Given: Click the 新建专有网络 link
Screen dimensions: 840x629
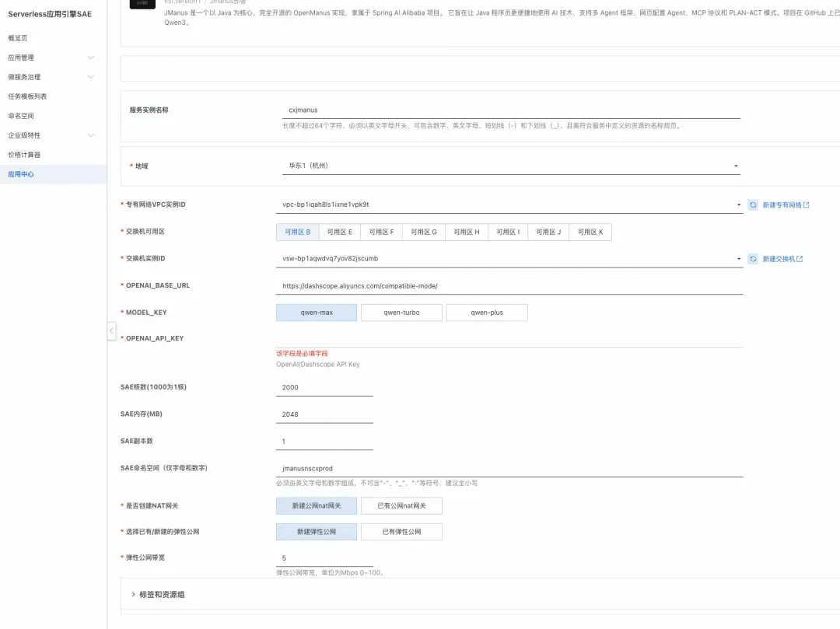Looking at the screenshot, I should pos(782,205).
